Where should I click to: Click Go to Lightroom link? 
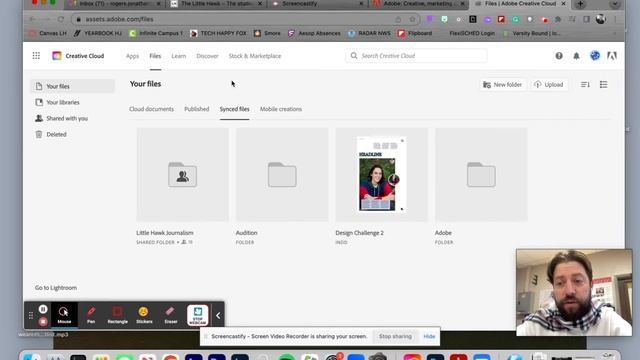click(56, 288)
